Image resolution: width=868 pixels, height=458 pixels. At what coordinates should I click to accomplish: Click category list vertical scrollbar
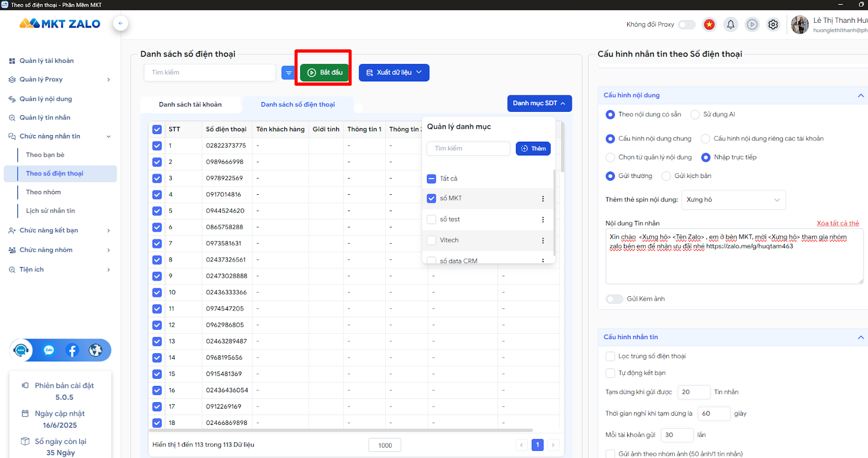pos(554,212)
